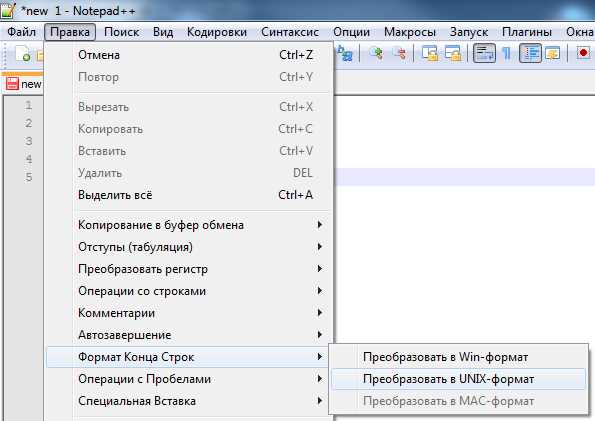Click the highlighted current line in editor

[x=464, y=177]
